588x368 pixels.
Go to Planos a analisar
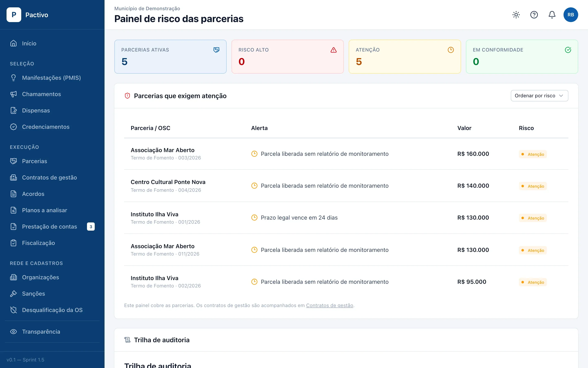pos(52,210)
